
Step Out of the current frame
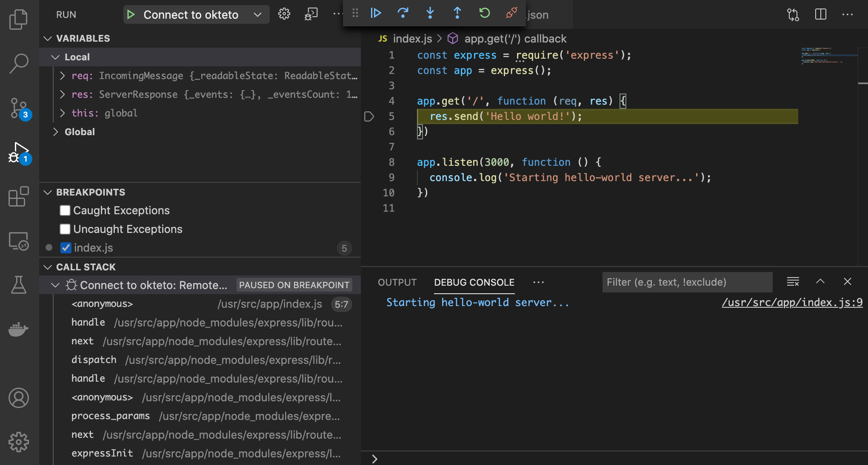(457, 13)
